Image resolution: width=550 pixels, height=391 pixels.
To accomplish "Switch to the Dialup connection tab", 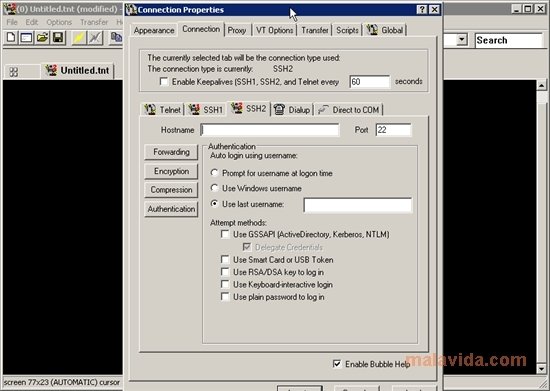I will click(x=292, y=110).
